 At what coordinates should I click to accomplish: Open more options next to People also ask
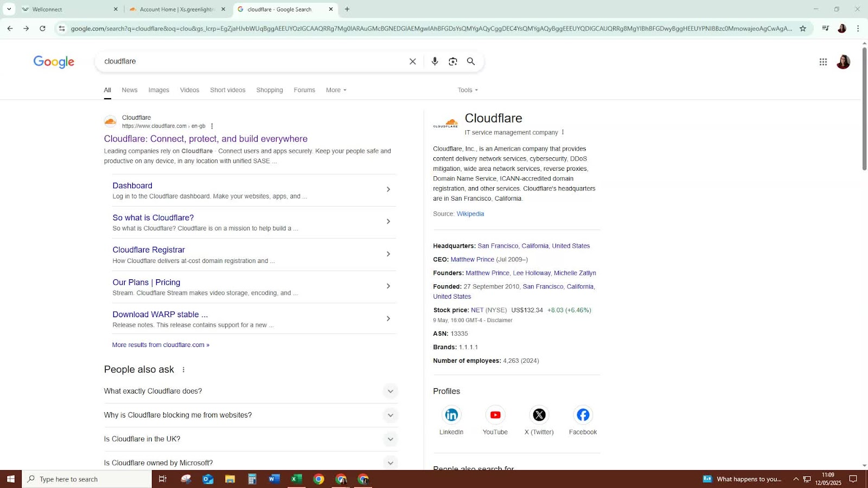coord(183,370)
